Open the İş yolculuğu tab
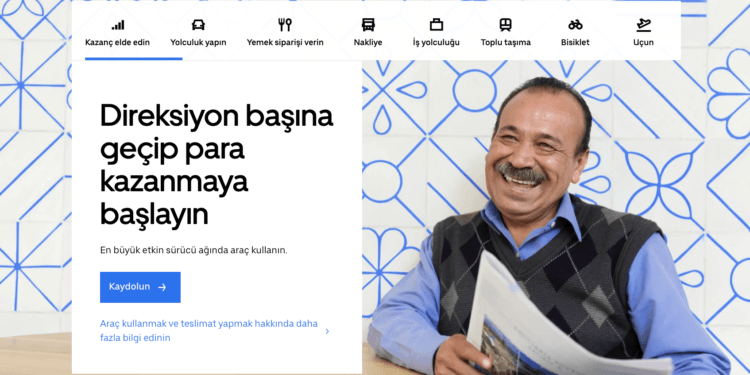 (x=436, y=43)
